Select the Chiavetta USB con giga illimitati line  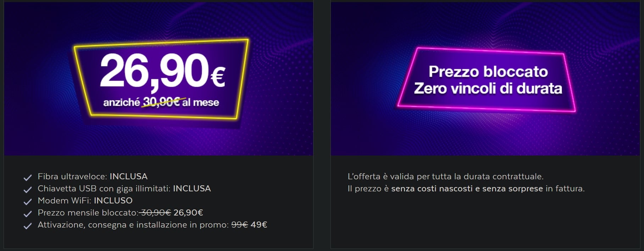pos(124,189)
